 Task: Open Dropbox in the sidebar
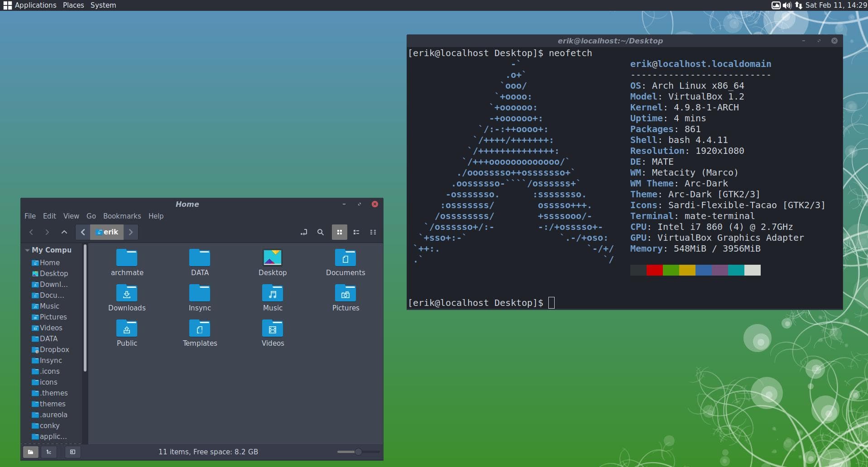click(x=50, y=349)
